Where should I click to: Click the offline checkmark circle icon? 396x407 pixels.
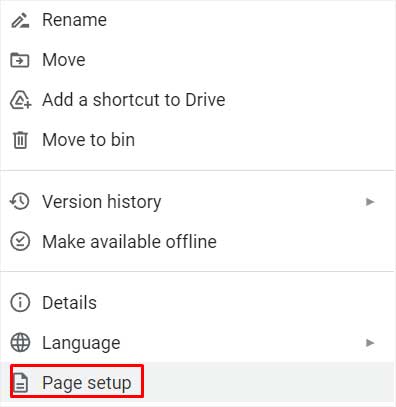tap(20, 241)
